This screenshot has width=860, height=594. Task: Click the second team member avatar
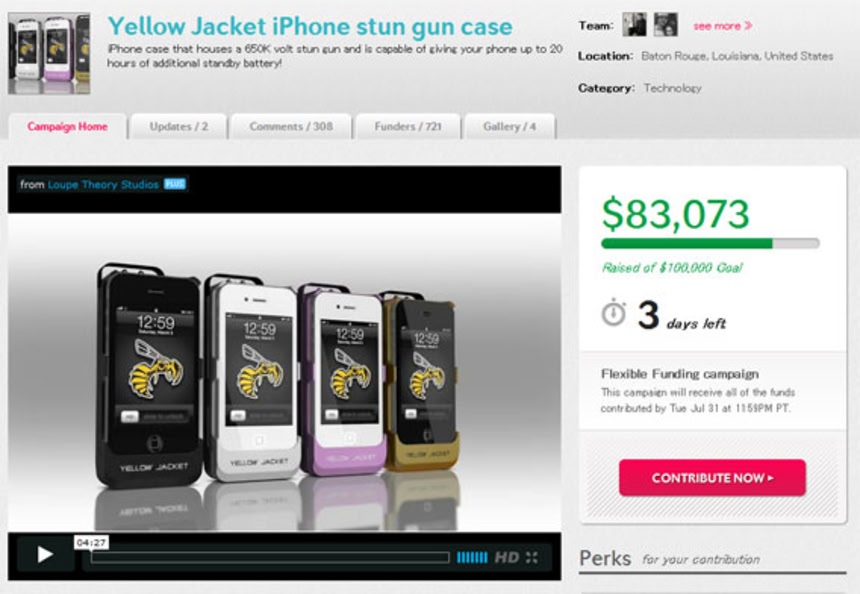(x=665, y=25)
